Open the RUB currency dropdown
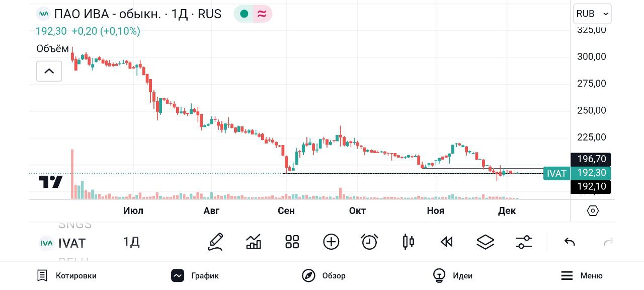Image resolution: width=644 pixels, height=290 pixels. coord(593,14)
